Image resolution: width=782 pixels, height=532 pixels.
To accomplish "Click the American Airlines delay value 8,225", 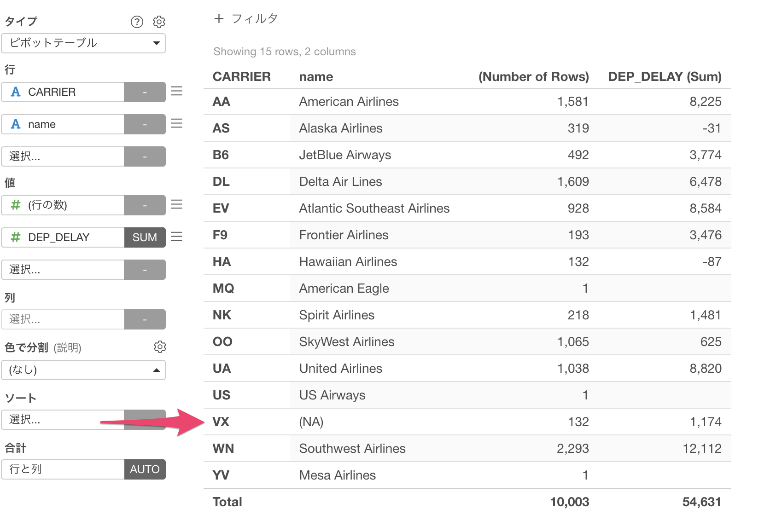I will (x=705, y=102).
